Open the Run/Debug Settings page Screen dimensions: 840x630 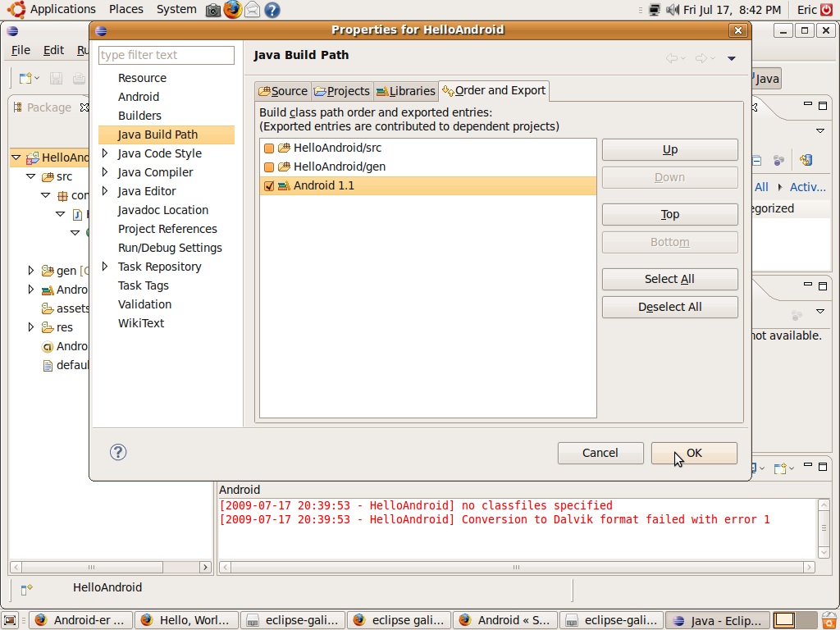(x=170, y=248)
